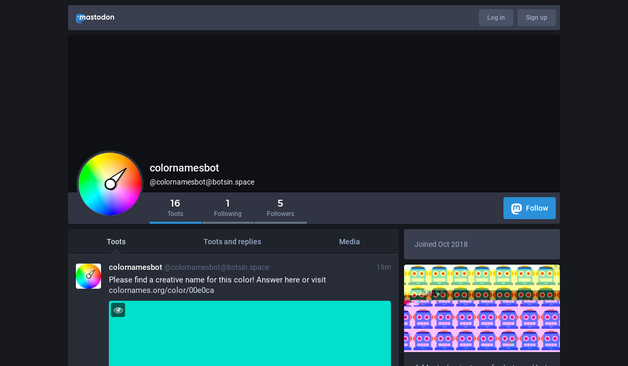Click the small avatar beside the toot

click(89, 276)
